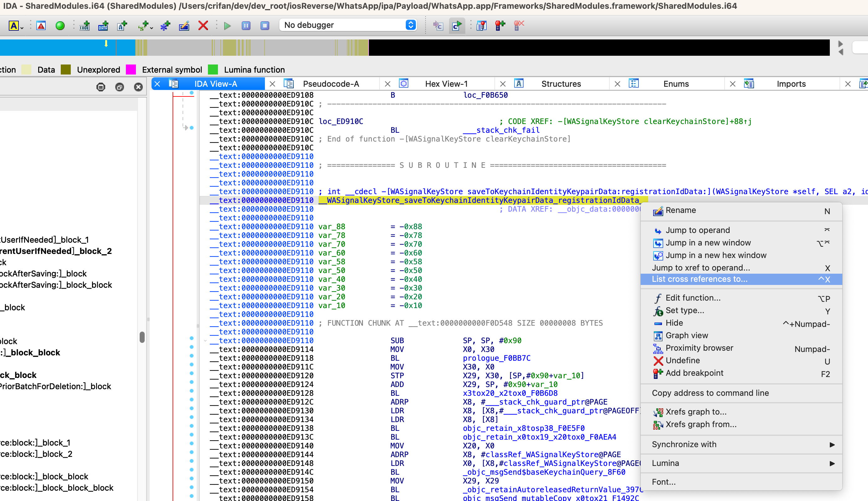Click the add code segment icon

(84, 25)
